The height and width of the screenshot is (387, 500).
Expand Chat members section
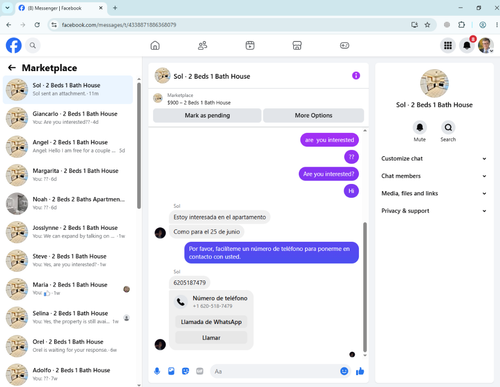pos(434,176)
